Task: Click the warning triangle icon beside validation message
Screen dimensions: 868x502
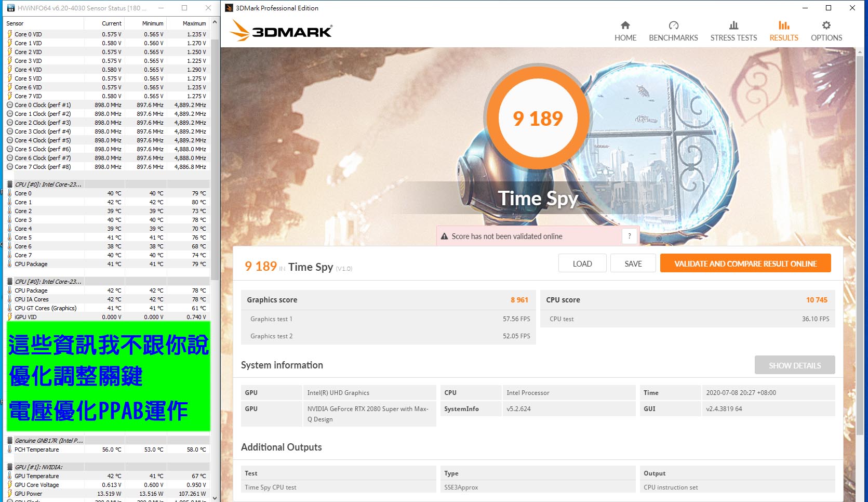Action: [x=445, y=236]
